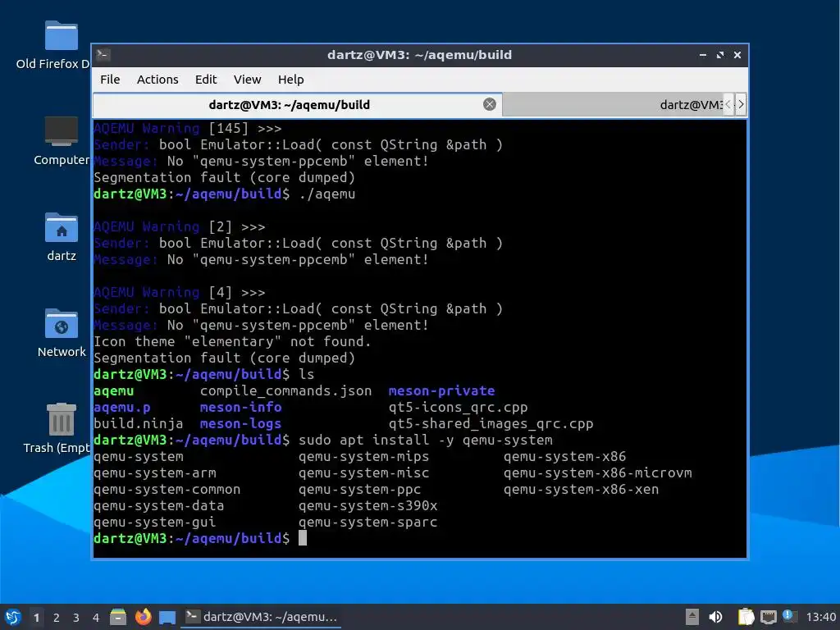Open the Actions menu
This screenshot has width=840, height=630.
coord(157,80)
